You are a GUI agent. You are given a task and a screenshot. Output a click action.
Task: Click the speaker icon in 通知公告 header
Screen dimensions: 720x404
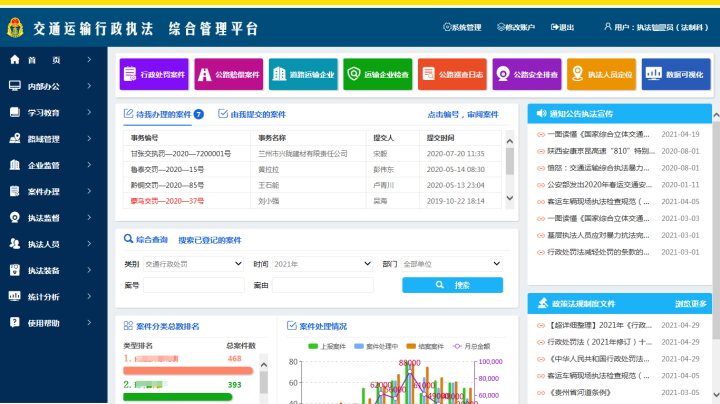[x=541, y=113]
